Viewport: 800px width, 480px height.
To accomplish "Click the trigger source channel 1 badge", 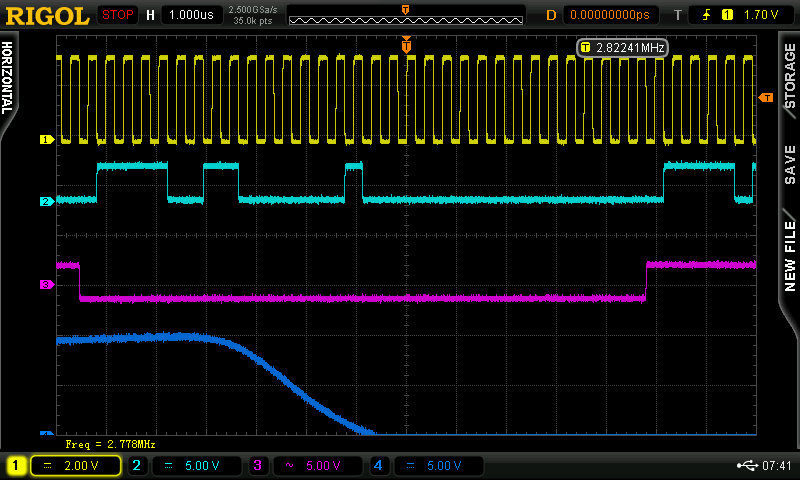I will [x=727, y=15].
